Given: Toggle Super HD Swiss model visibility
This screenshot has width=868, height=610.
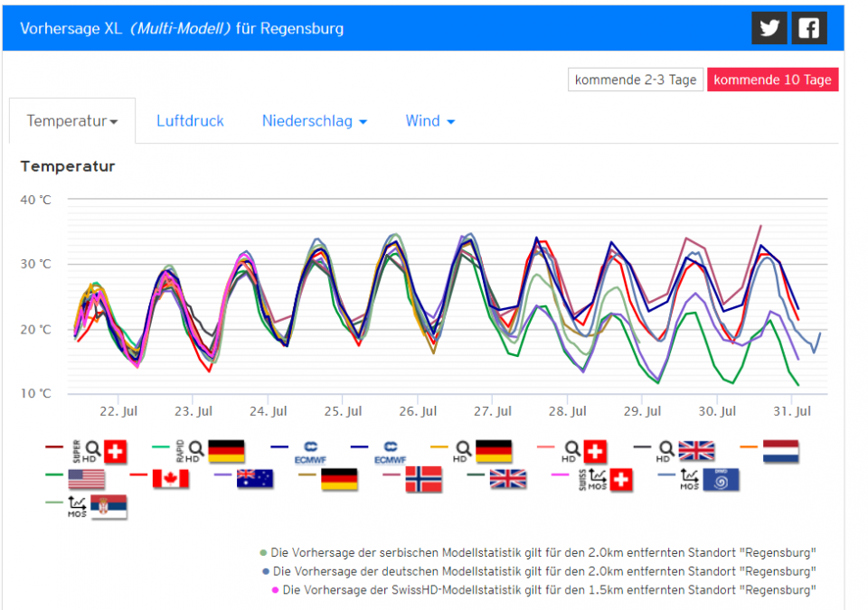Looking at the screenshot, I should tap(114, 451).
